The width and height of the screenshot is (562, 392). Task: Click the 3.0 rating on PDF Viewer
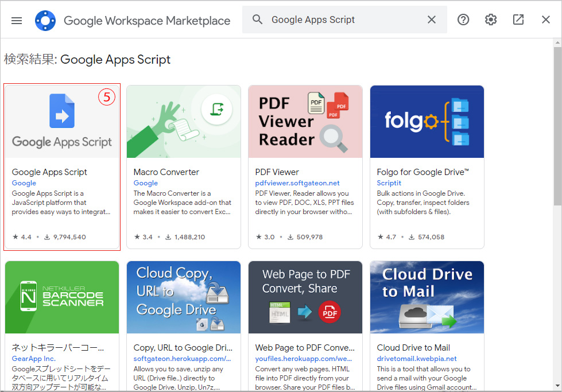[265, 237]
